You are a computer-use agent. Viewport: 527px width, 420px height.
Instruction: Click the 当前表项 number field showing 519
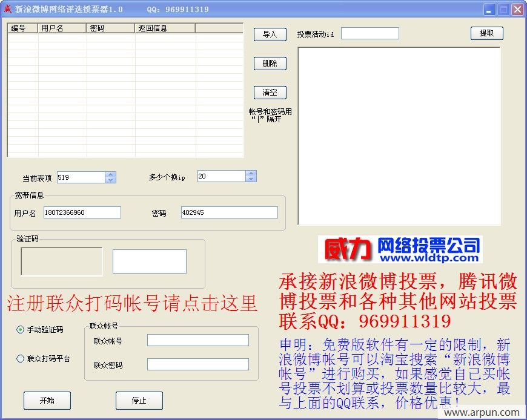[x=81, y=177]
